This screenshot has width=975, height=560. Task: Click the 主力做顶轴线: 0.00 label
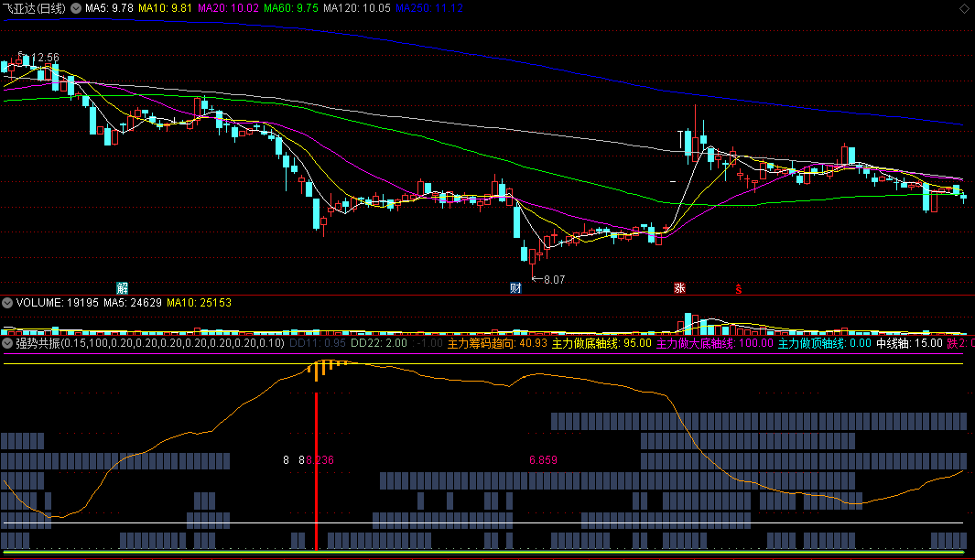(x=825, y=343)
